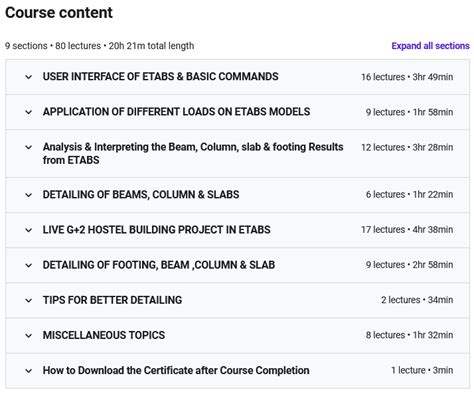Select DETAILING OF FOOTING, BEAM ,COLUMN & SLAB title
Screen dimensions: 474x394
[x=159, y=265]
